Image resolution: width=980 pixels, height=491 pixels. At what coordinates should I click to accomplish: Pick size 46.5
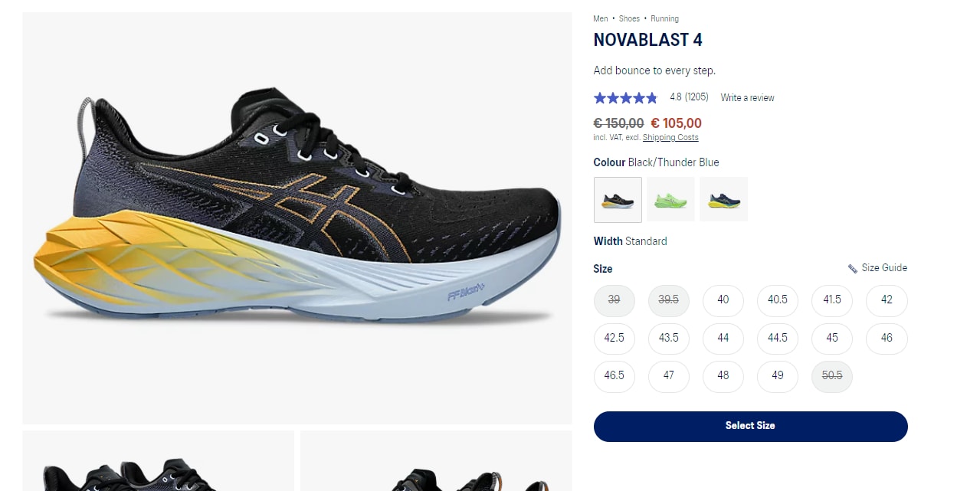(615, 376)
